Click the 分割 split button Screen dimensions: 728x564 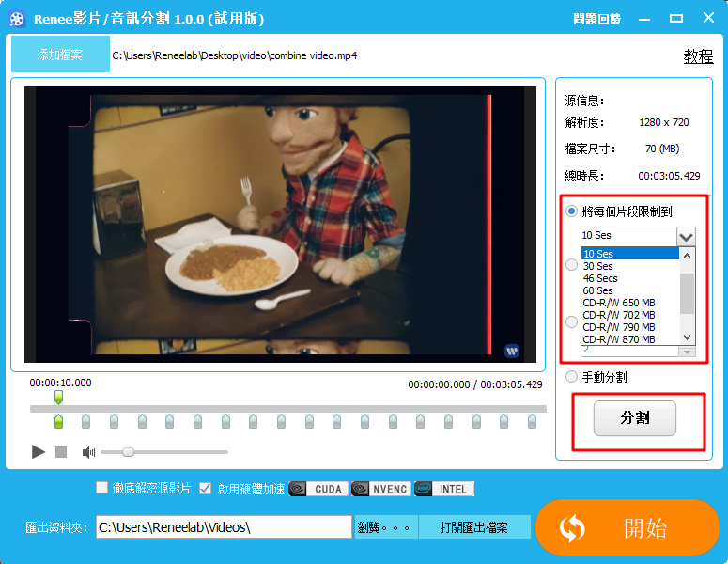coord(635,418)
